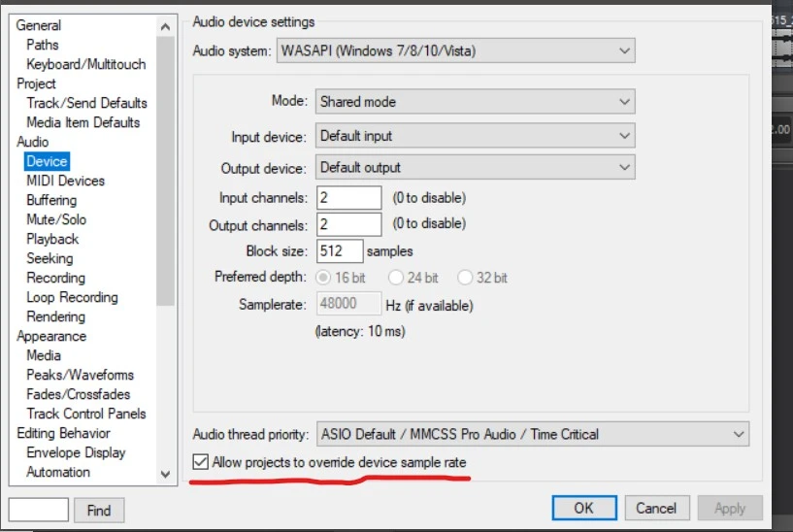Open Loop Recording settings page
The height and width of the screenshot is (532, 793).
72,297
